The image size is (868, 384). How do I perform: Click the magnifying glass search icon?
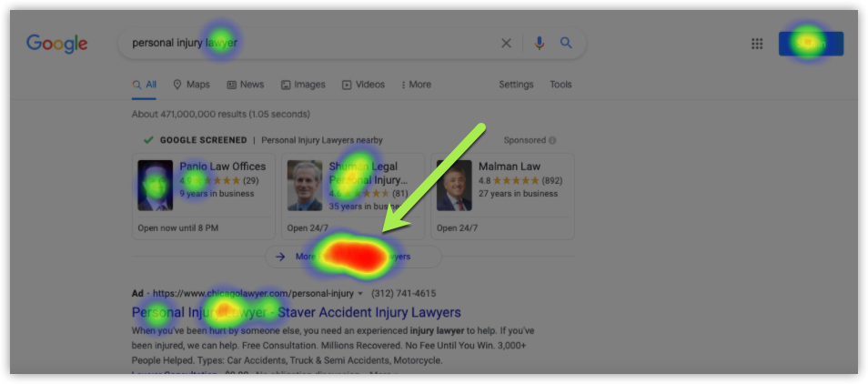point(566,43)
